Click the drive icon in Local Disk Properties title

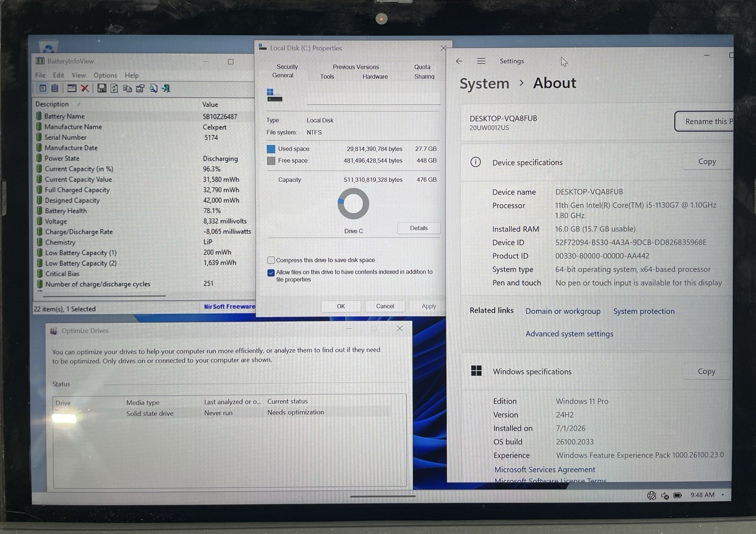262,47
